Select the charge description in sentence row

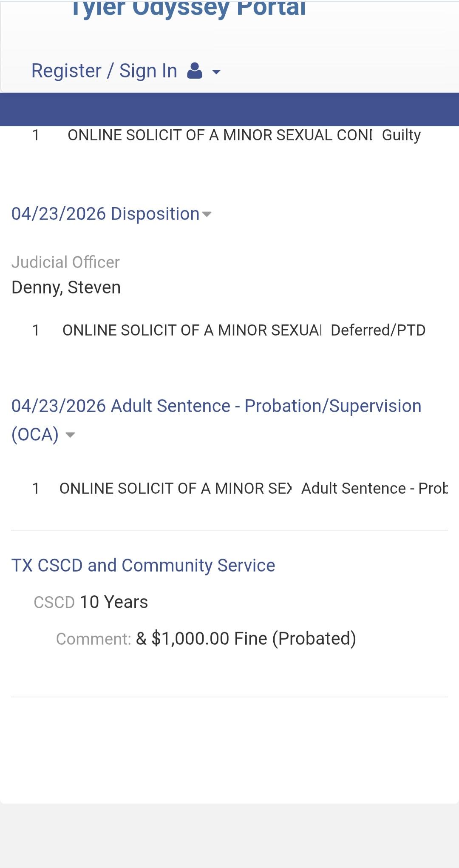pos(176,489)
